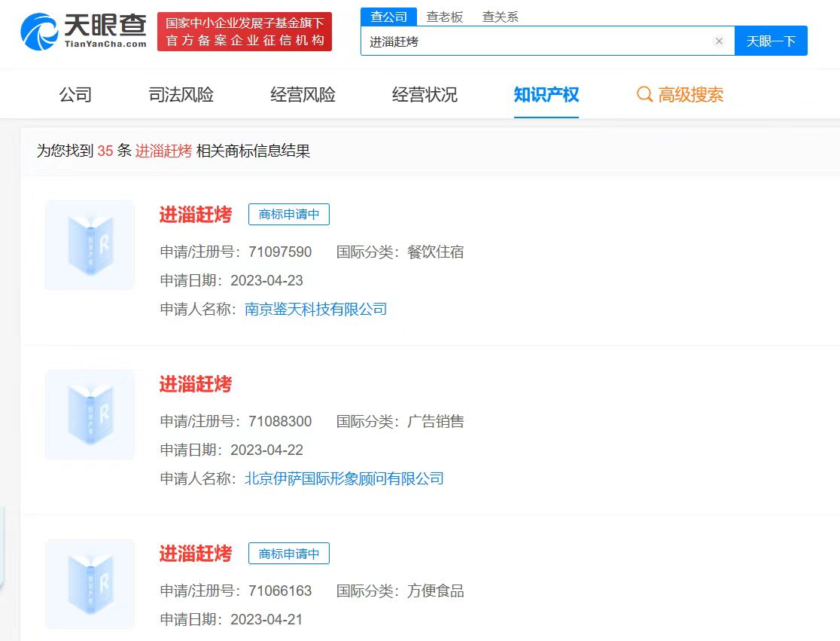Click red keyword 进淄赶烤 in results summary

click(x=163, y=151)
